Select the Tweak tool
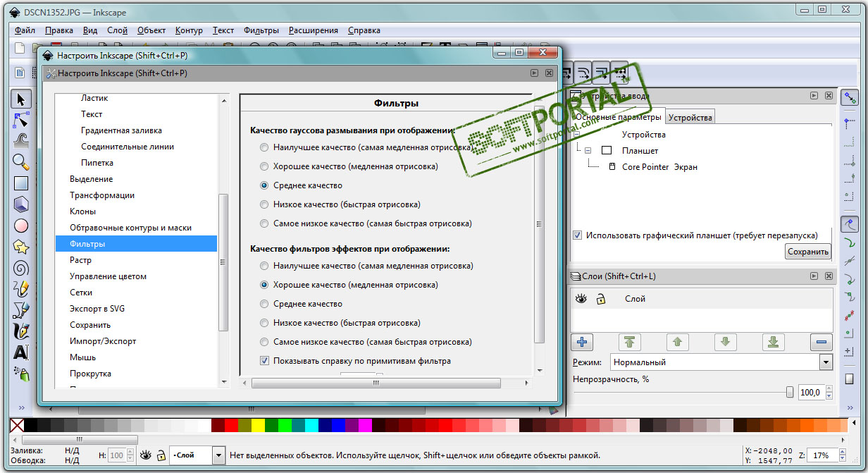 click(21, 140)
